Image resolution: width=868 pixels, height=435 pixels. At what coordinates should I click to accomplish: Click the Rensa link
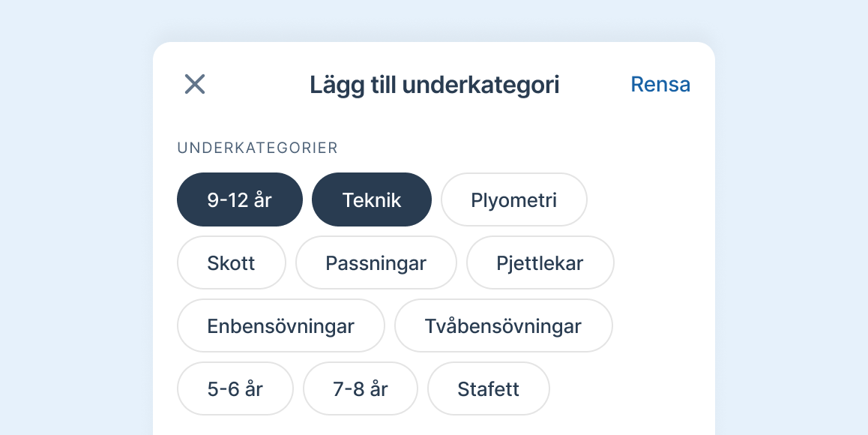(660, 84)
